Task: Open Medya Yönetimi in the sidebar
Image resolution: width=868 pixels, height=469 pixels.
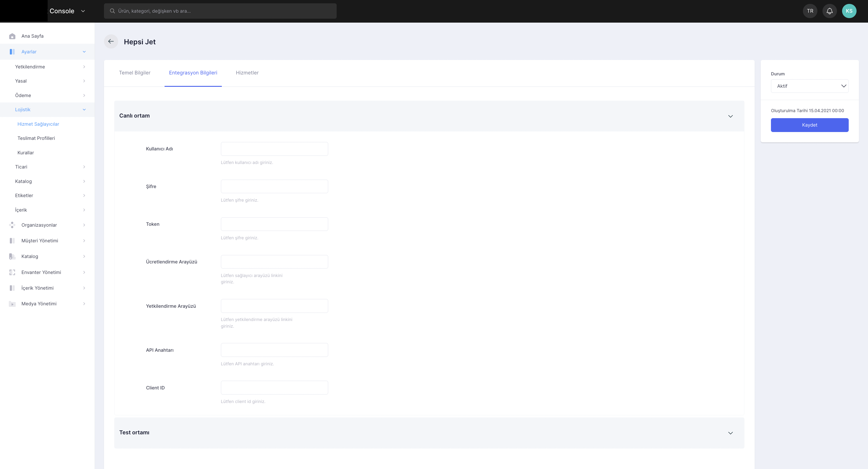Action: pos(39,304)
